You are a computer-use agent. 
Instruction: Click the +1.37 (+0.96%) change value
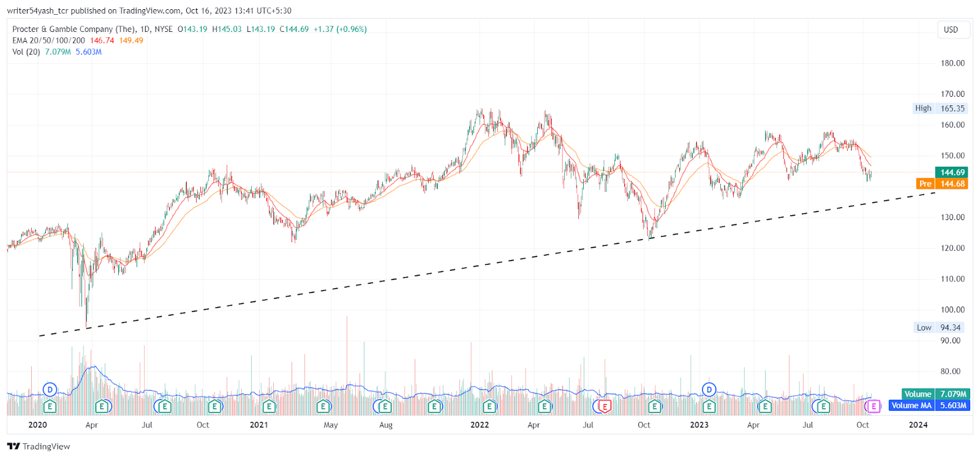(341, 29)
